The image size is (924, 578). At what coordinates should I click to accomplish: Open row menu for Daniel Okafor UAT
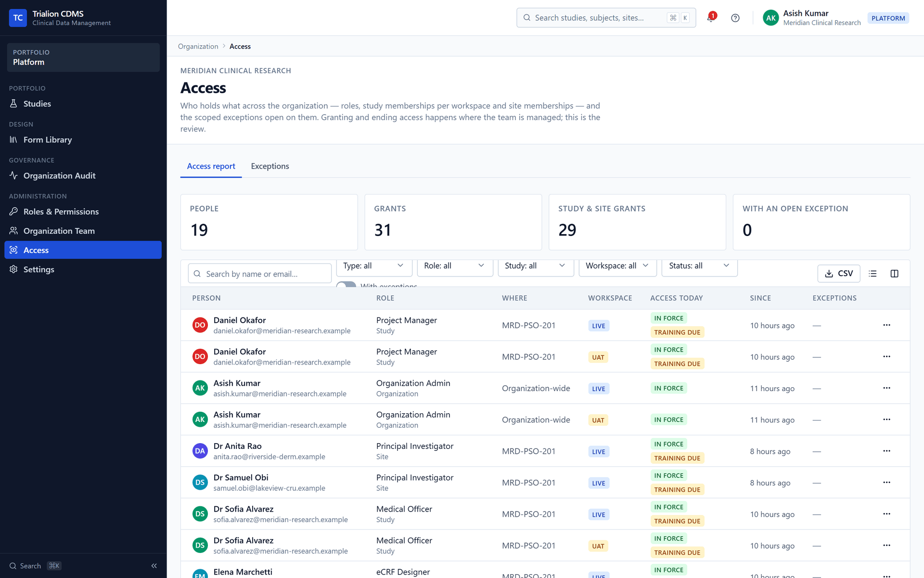[x=886, y=356]
